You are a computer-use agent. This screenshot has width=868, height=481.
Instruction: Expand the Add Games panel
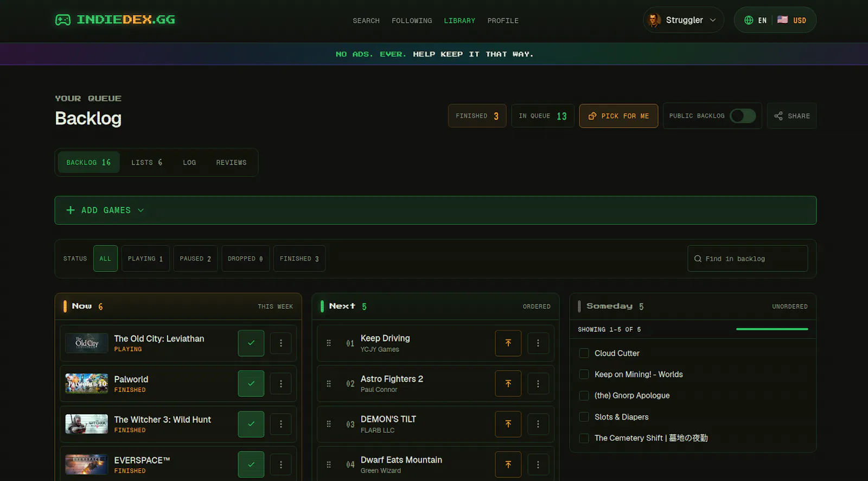click(x=436, y=210)
